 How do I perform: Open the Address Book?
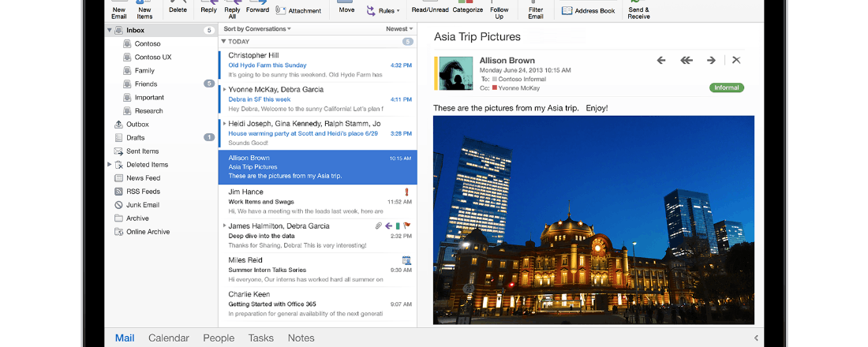pyautogui.click(x=589, y=11)
